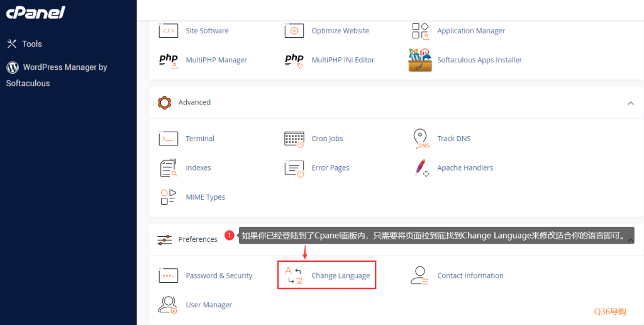Click the Terminal icon

(x=169, y=139)
